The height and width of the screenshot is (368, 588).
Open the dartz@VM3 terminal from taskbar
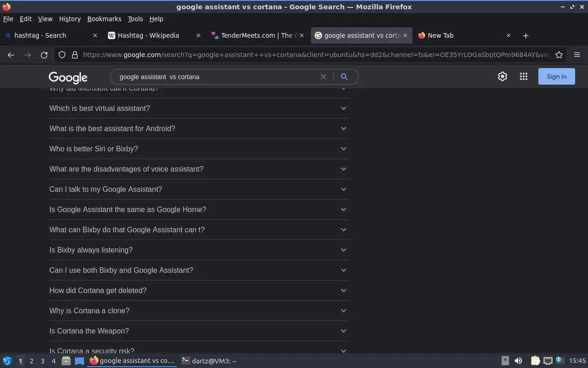209,361
